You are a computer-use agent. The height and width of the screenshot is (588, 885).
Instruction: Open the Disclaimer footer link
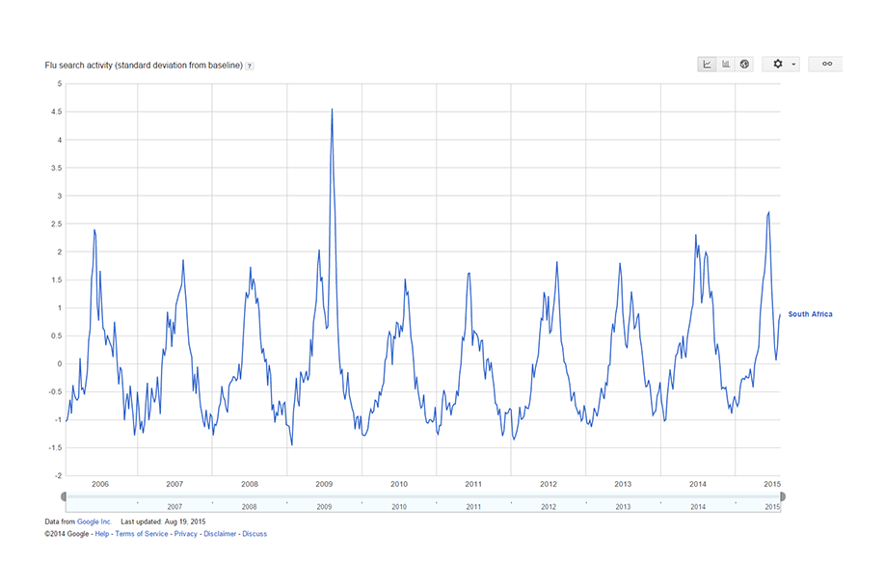[221, 533]
